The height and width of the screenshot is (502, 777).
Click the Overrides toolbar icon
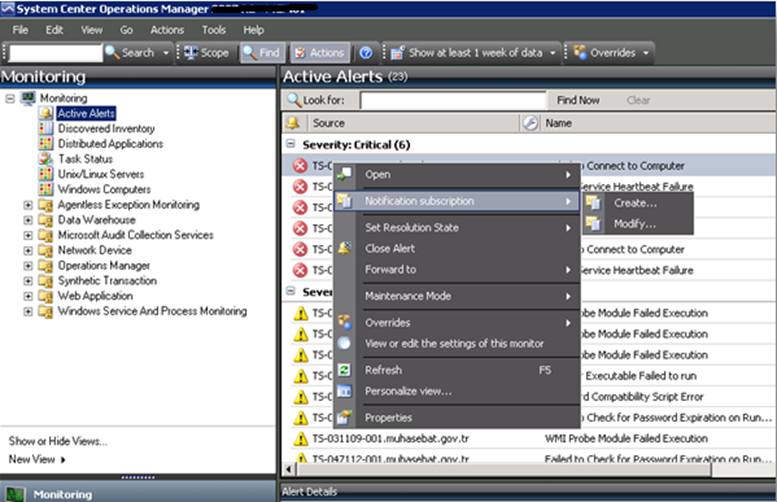pos(580,52)
